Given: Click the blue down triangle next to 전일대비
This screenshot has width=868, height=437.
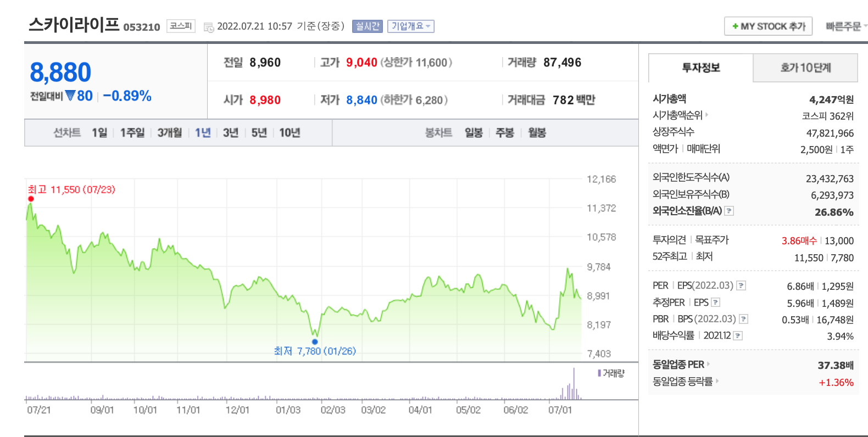Looking at the screenshot, I should pyautogui.click(x=70, y=96).
